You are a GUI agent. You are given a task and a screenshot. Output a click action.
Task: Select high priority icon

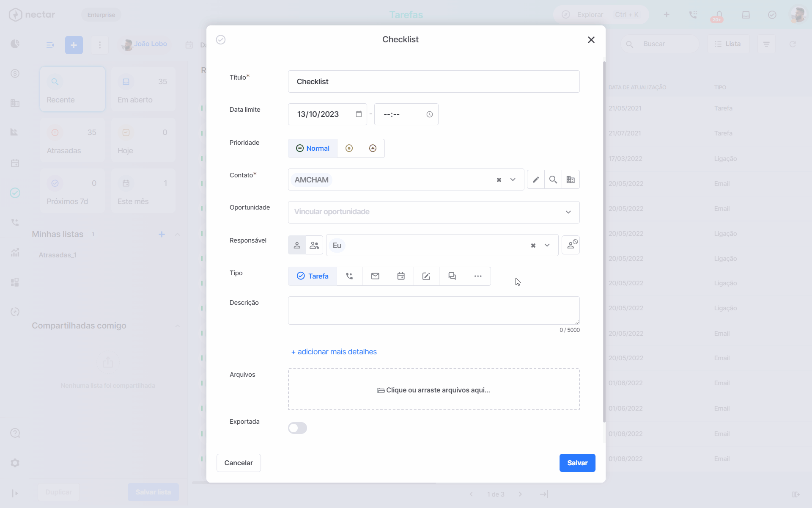[373, 149]
